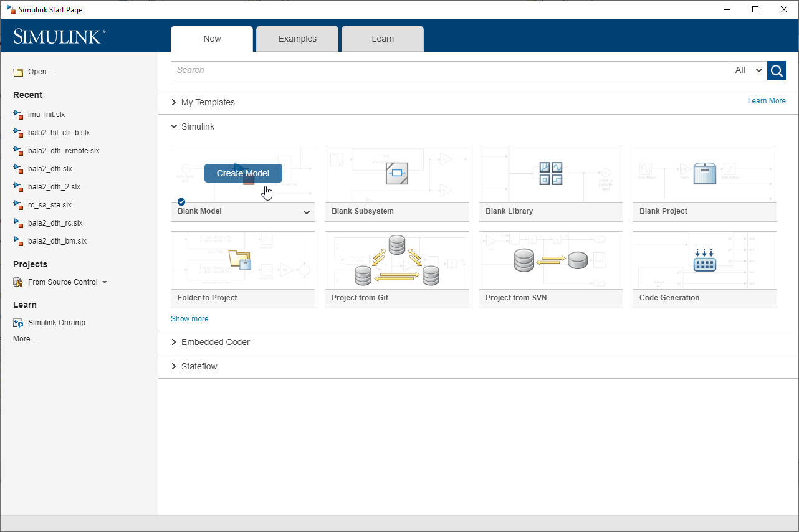This screenshot has width=799, height=532.
Task: Click the bala2_dth_remote.slx file icon
Action: (18, 151)
